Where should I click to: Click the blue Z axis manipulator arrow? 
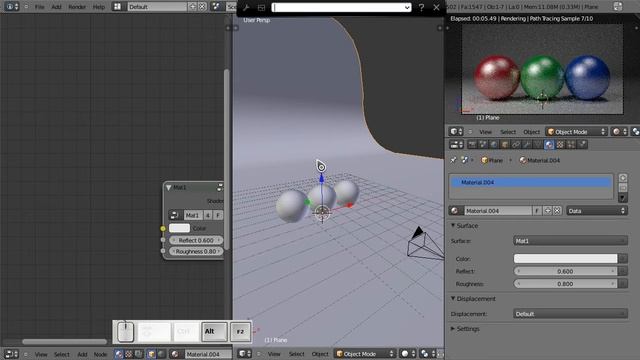pyautogui.click(x=321, y=178)
